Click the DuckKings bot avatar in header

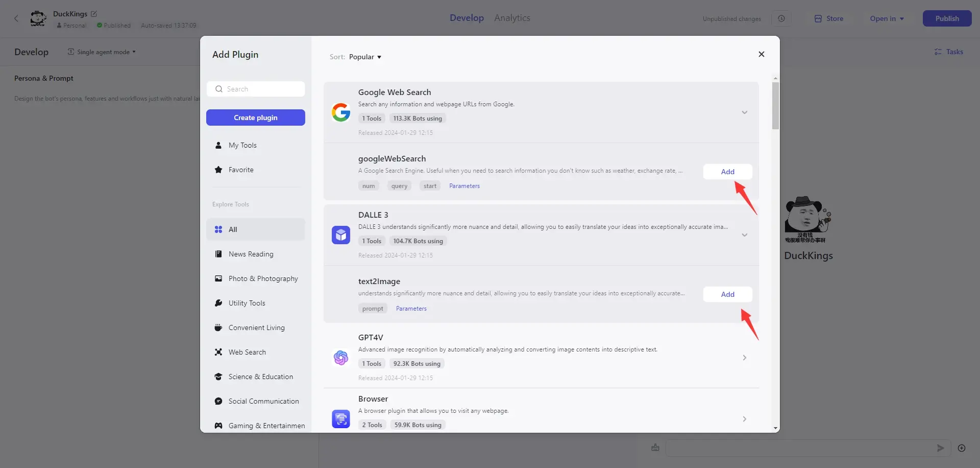pyautogui.click(x=38, y=18)
